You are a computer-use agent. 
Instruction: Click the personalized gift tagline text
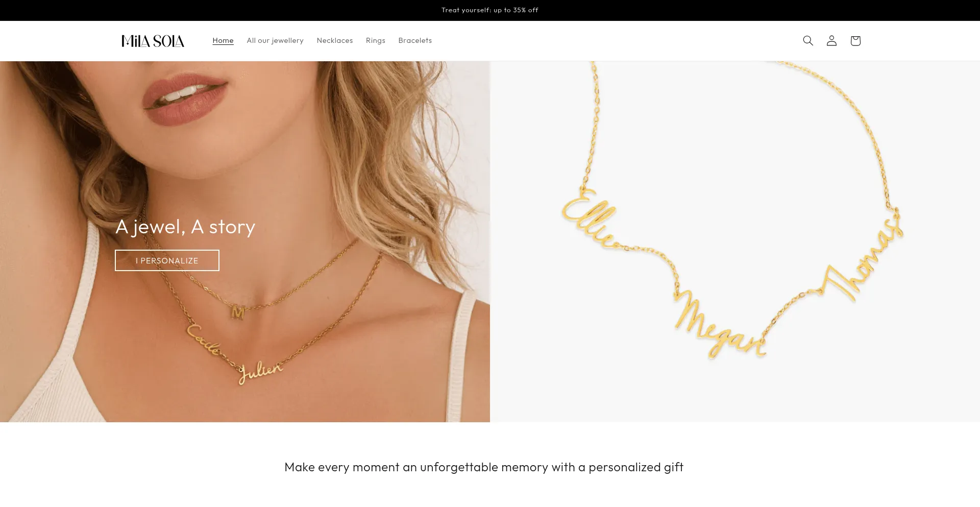pos(484,467)
